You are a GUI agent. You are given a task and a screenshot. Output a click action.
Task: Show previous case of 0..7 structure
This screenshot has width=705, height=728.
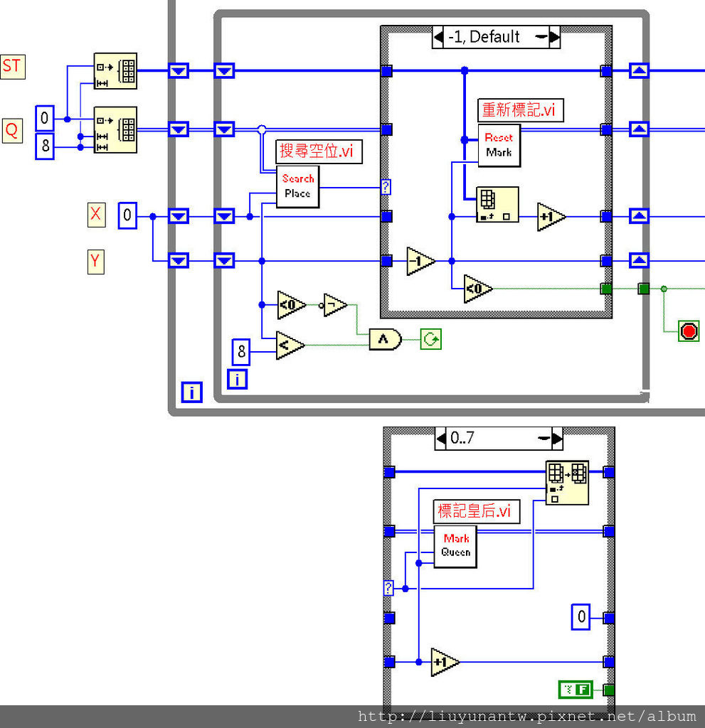440,438
